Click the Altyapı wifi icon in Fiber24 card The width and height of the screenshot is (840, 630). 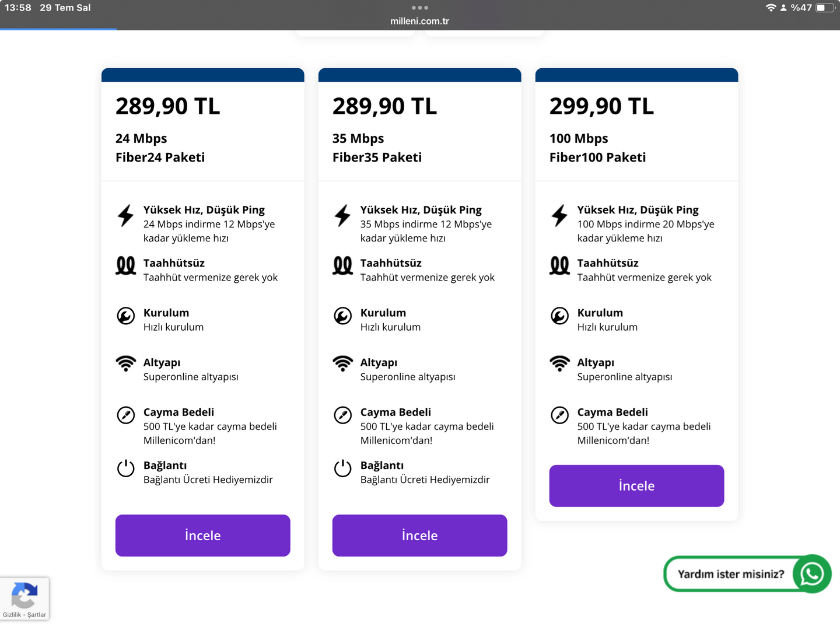pyautogui.click(x=125, y=363)
